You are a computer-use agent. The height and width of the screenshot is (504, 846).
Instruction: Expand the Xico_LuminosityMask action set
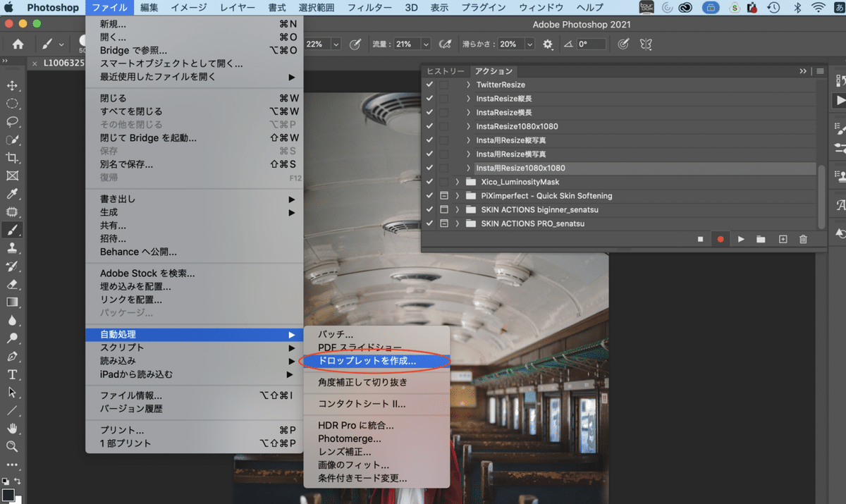tap(457, 182)
